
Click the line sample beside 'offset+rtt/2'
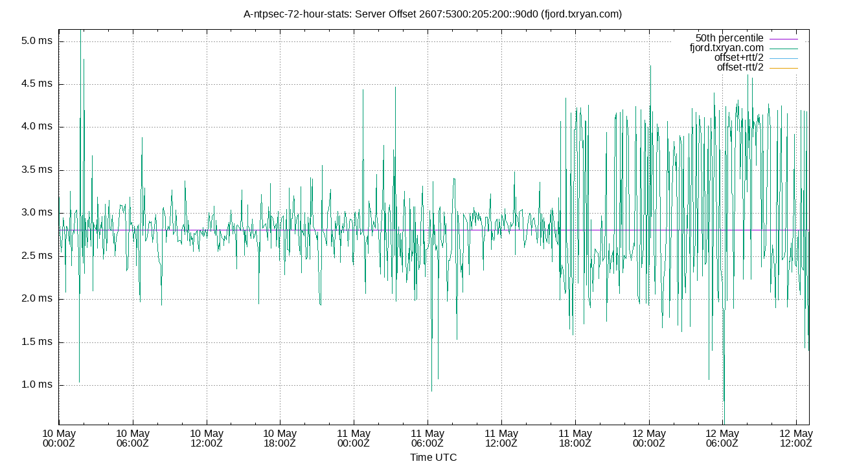784,58
